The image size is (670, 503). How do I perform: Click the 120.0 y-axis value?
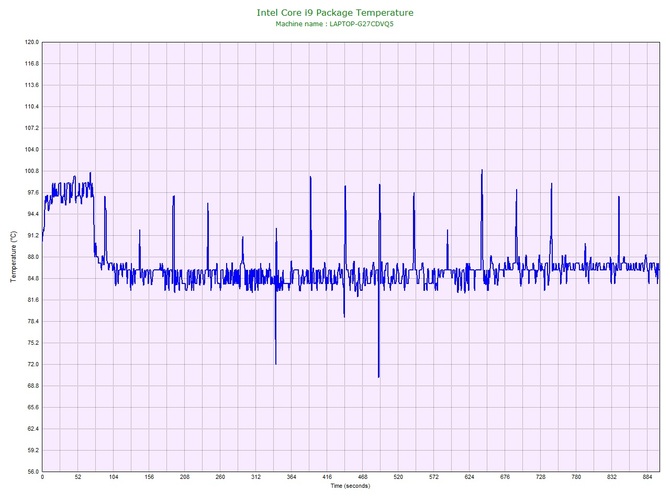32,42
